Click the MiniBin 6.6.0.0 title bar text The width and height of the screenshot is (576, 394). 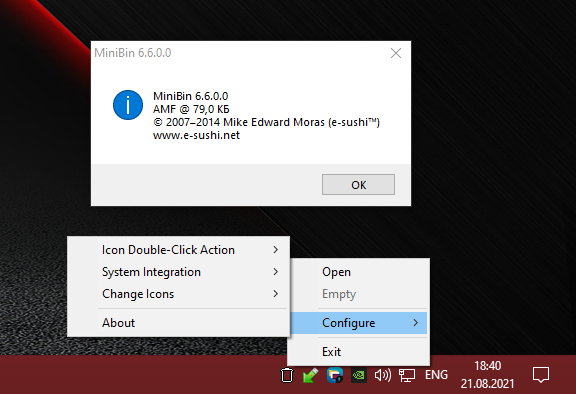(x=133, y=53)
